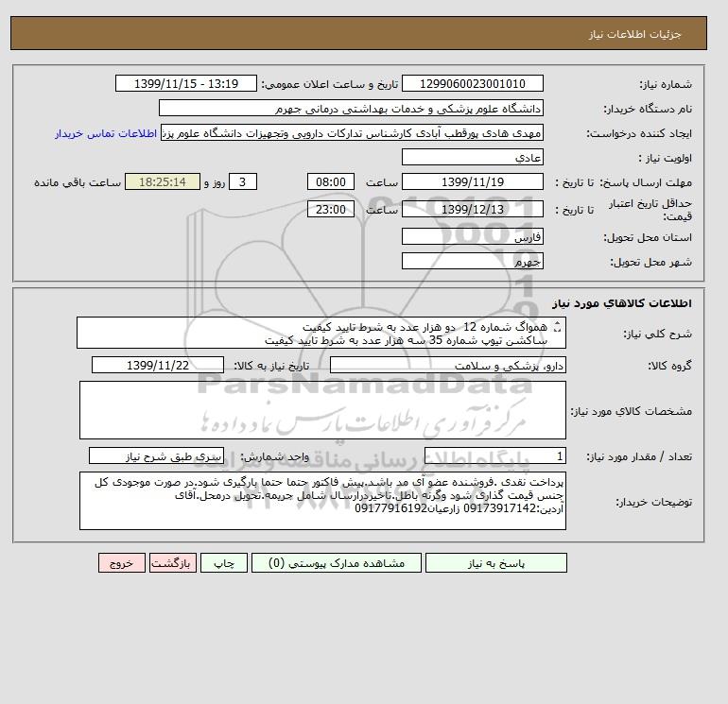Click label 'ساعت باقی مانده'
728x704 pixels.
(78, 182)
